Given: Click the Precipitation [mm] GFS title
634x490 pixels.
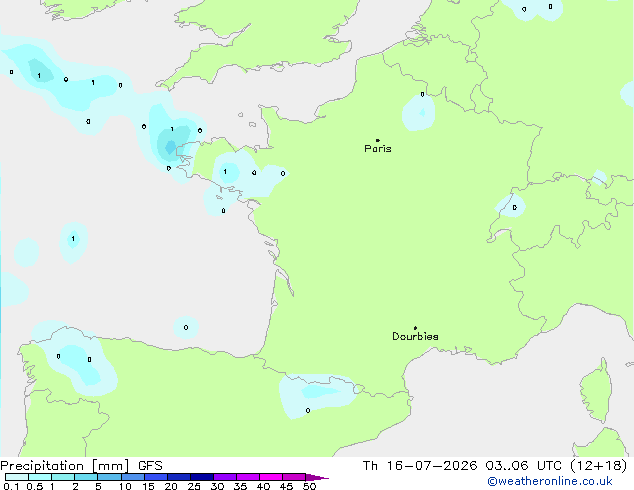Looking at the screenshot, I should point(81,466).
